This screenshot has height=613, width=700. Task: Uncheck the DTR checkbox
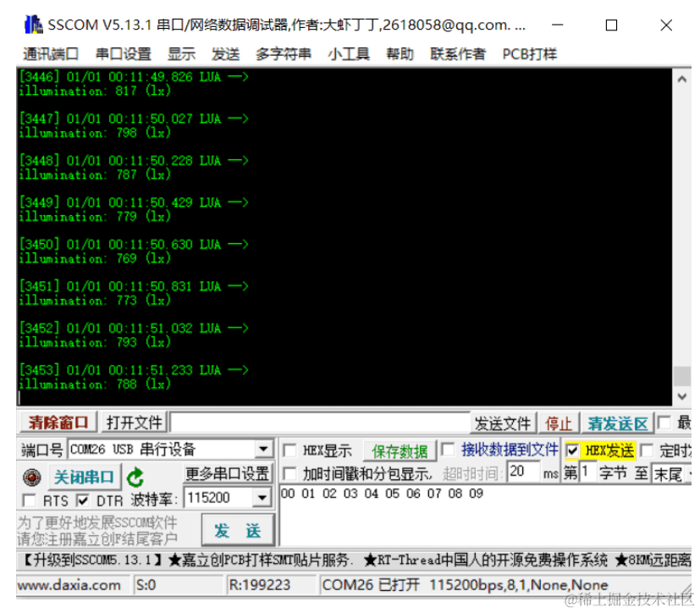pos(81,500)
